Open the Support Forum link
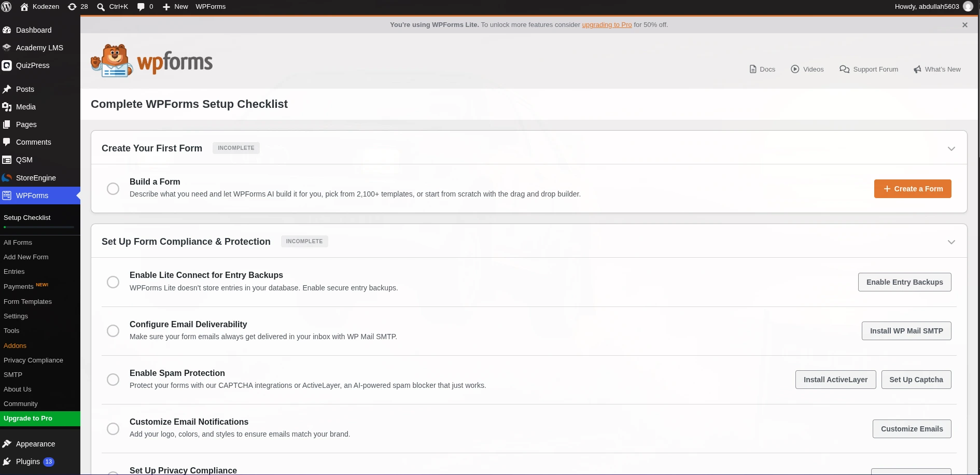 click(869, 69)
